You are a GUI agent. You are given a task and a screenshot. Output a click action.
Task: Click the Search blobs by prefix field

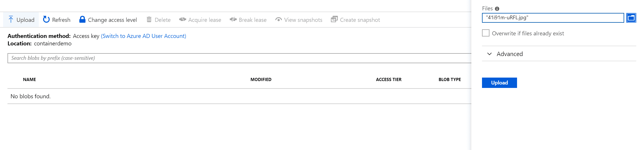point(239,58)
